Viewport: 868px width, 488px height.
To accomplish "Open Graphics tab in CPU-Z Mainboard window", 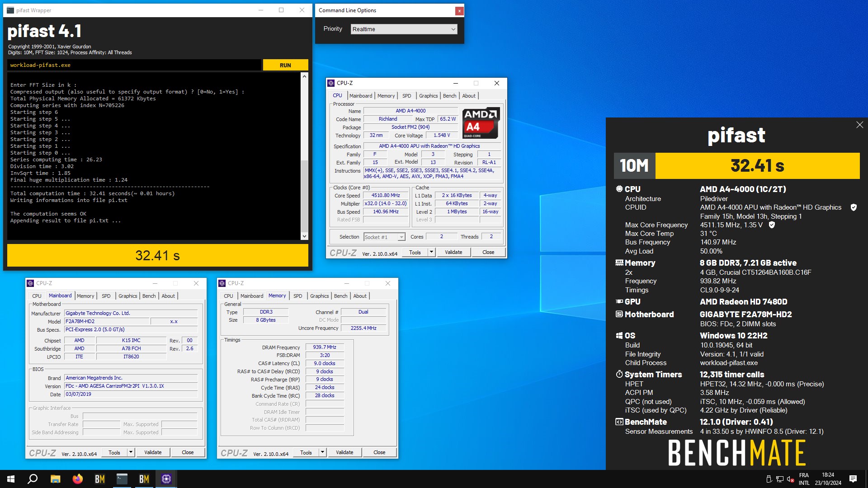I will pyautogui.click(x=128, y=296).
